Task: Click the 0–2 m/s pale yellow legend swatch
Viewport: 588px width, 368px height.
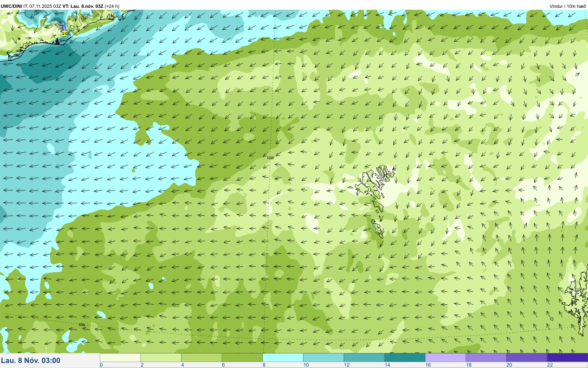Action: 120,357
